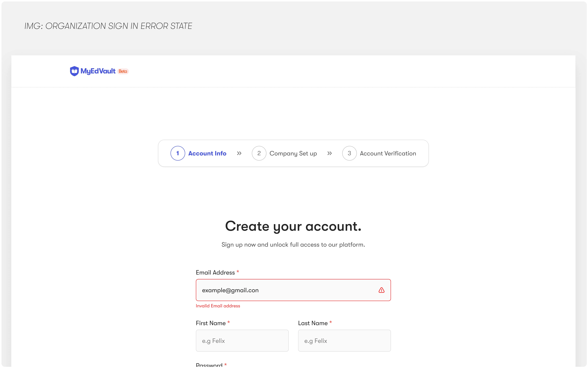The width and height of the screenshot is (588, 368).
Task: Focus the First Name input field
Action: pos(242,341)
